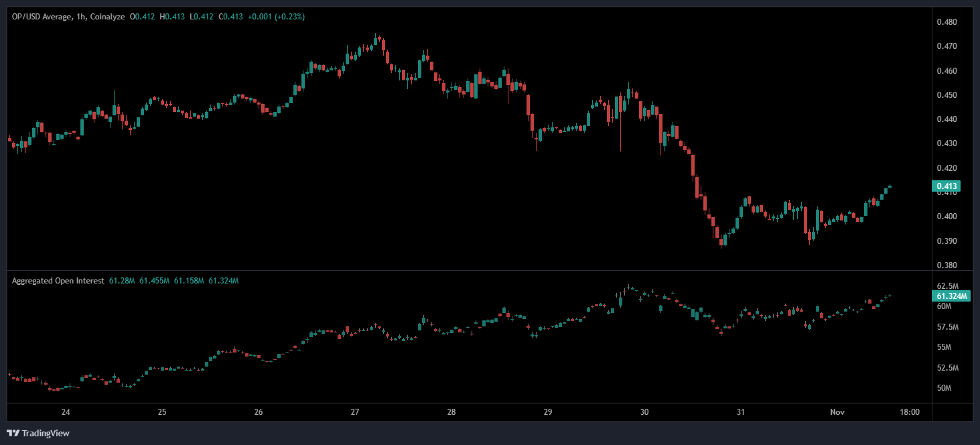Click the 29 date label on time axis

pos(548,412)
